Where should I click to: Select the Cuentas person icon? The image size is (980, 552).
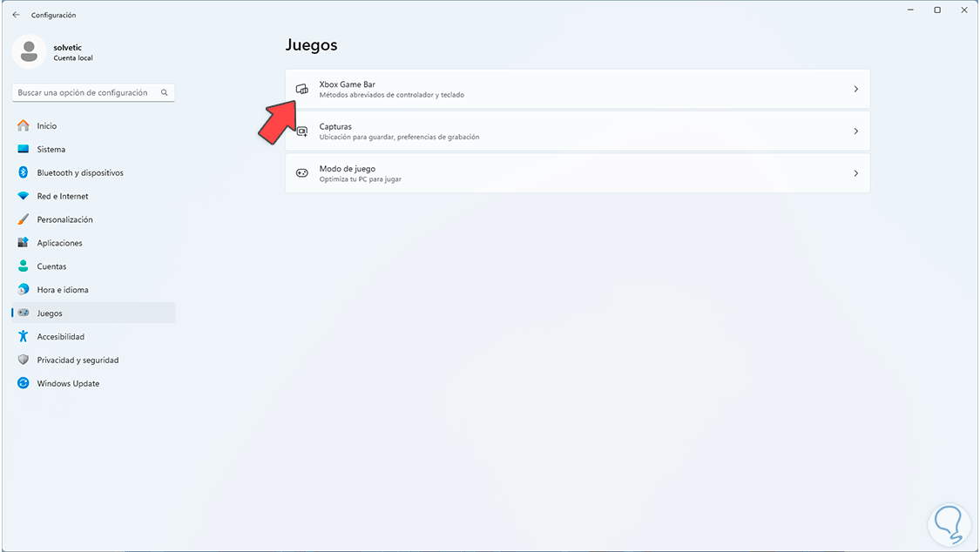click(x=24, y=266)
